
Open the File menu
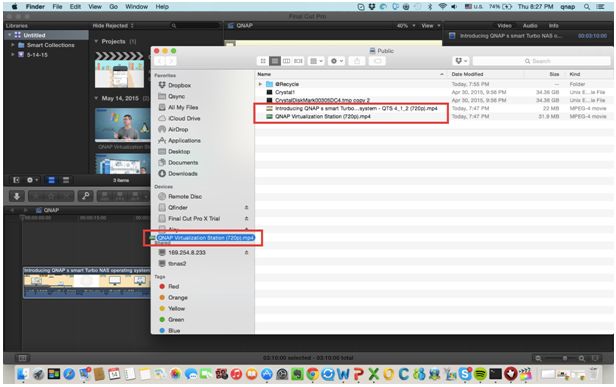(57, 7)
